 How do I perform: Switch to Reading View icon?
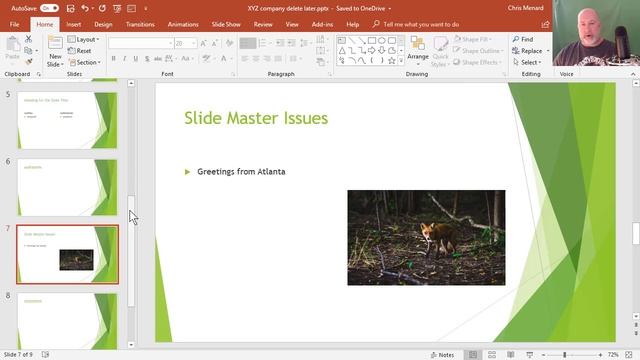pyautogui.click(x=511, y=355)
